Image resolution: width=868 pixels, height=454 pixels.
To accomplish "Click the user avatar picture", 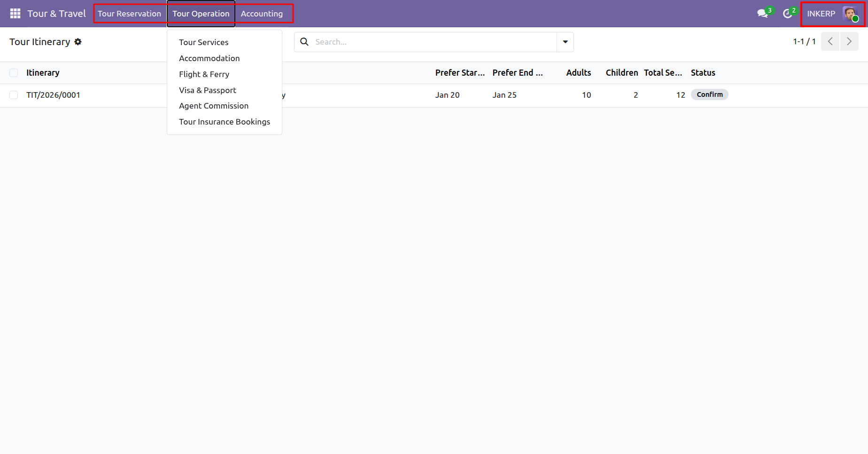I will (x=850, y=14).
